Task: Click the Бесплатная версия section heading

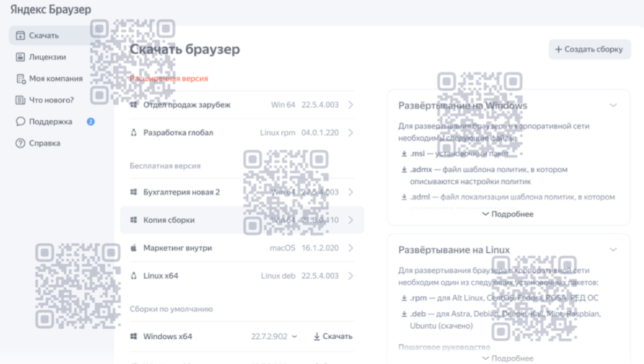Action: 165,166
